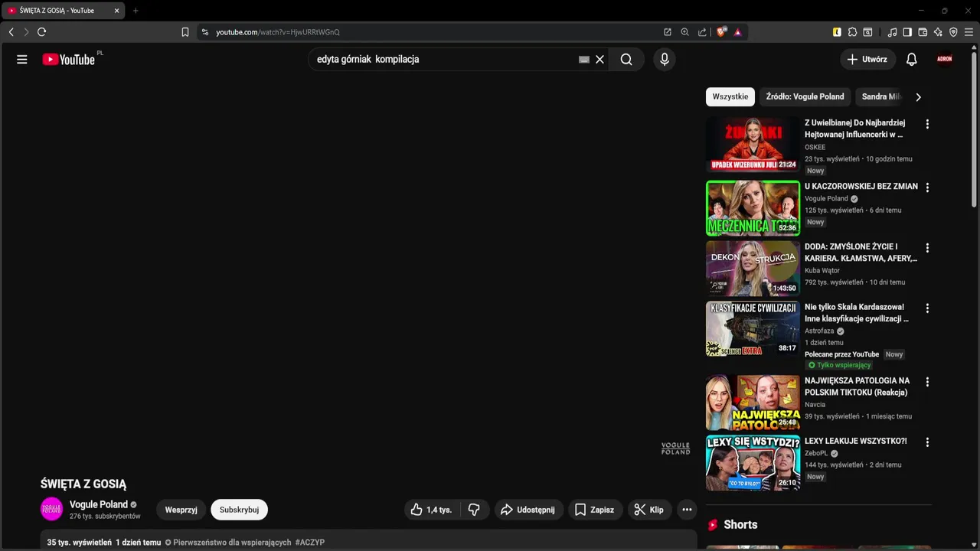
Task: Open the Leo AI sparkle icon
Action: coord(938,32)
